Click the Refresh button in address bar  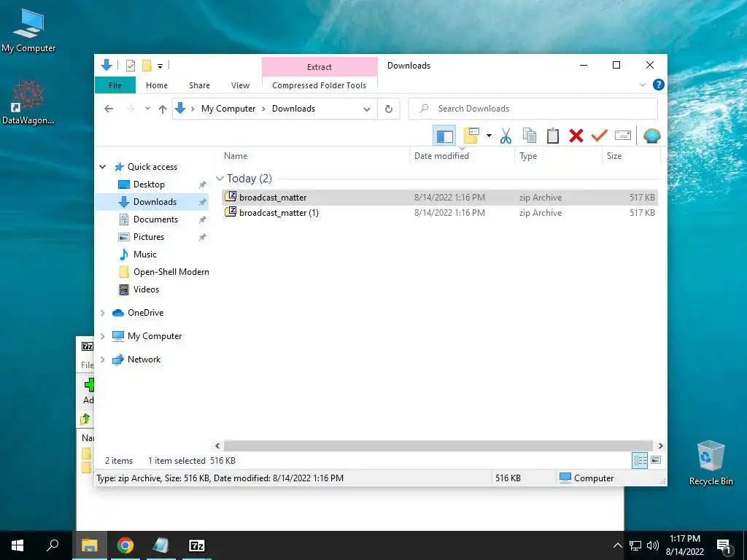coord(389,109)
